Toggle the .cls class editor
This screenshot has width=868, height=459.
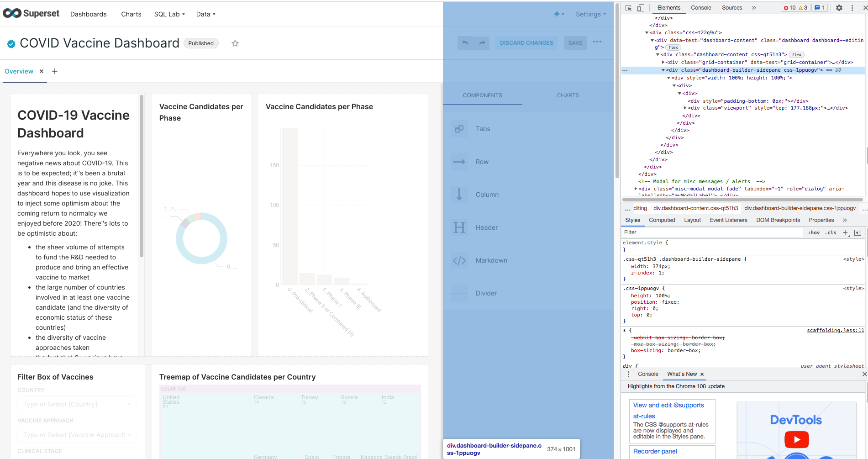[831, 232]
